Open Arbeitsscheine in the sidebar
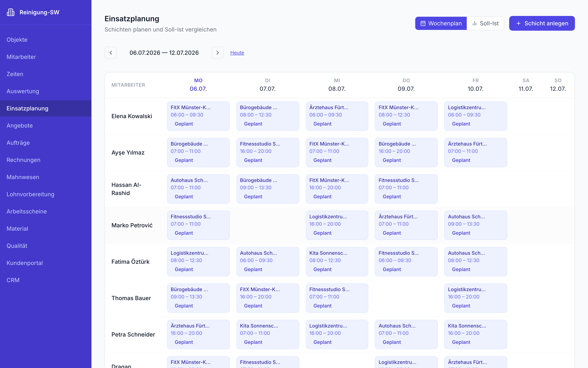This screenshot has width=588, height=368. click(x=46, y=211)
